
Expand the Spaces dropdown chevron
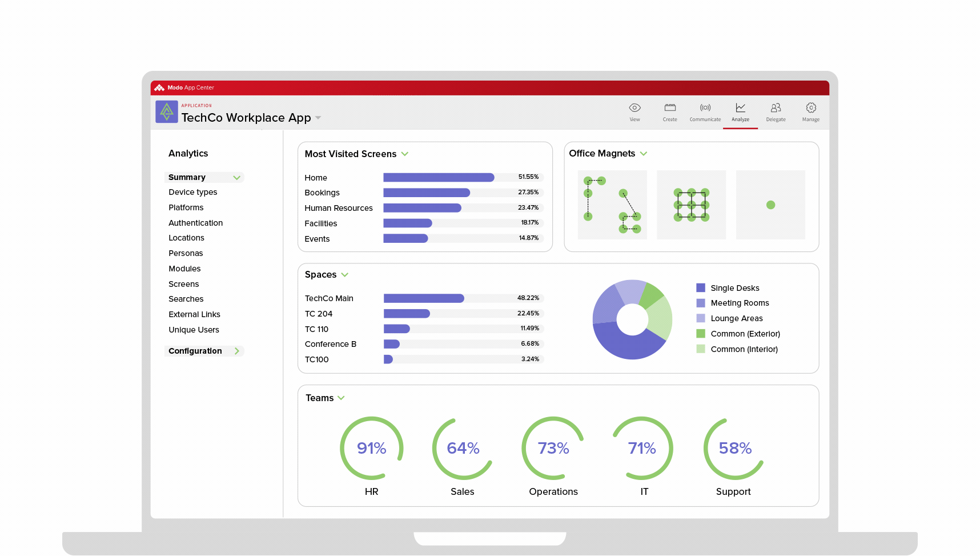[345, 275]
